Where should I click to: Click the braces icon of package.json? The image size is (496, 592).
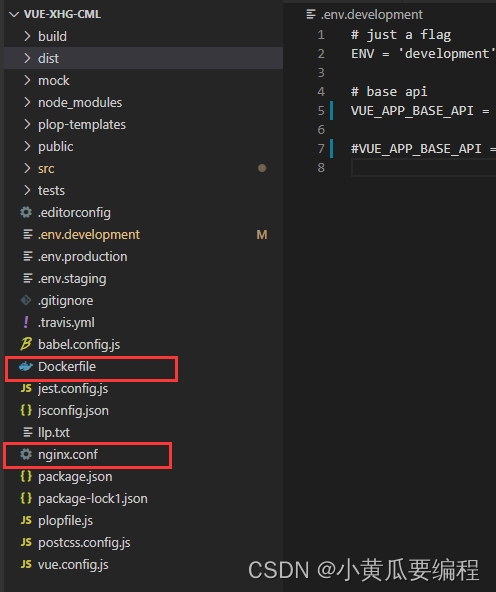click(26, 476)
